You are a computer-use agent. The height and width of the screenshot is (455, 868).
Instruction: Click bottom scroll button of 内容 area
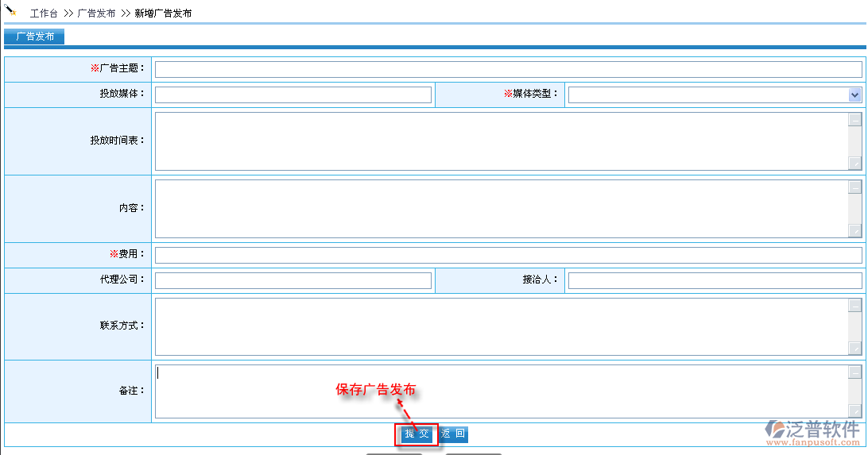[855, 230]
